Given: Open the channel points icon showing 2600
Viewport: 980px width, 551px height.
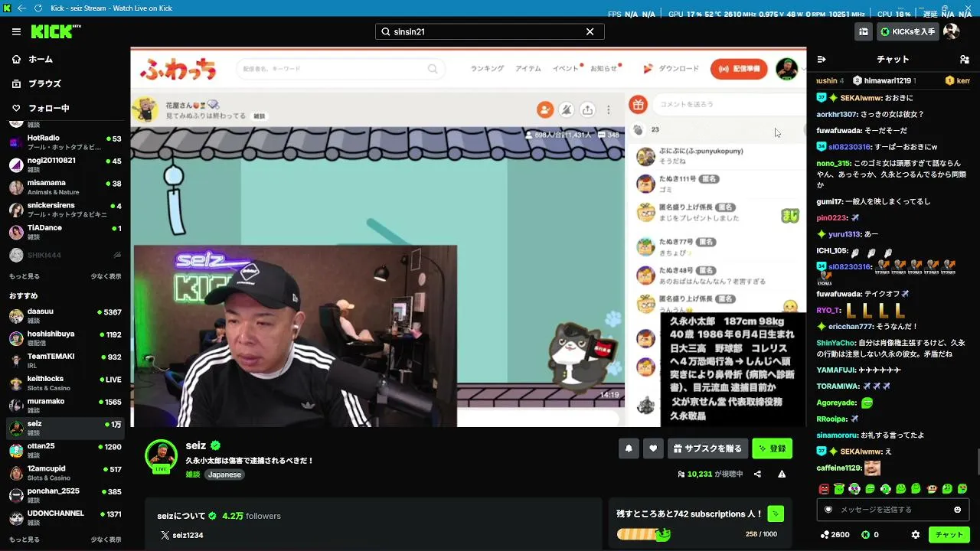Looking at the screenshot, I should 825,535.
